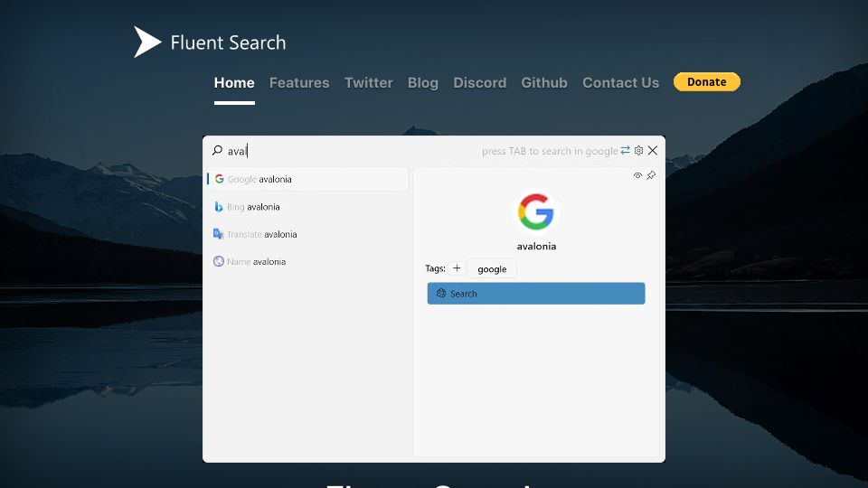The width and height of the screenshot is (868, 488).
Task: Select the Name avalonia result
Action: pos(307,262)
